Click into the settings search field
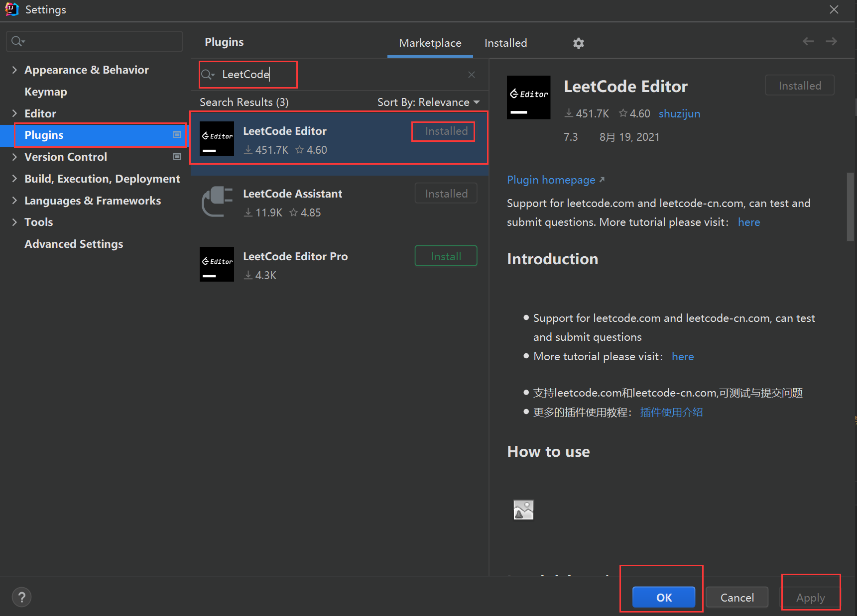The width and height of the screenshot is (857, 616). point(94,41)
